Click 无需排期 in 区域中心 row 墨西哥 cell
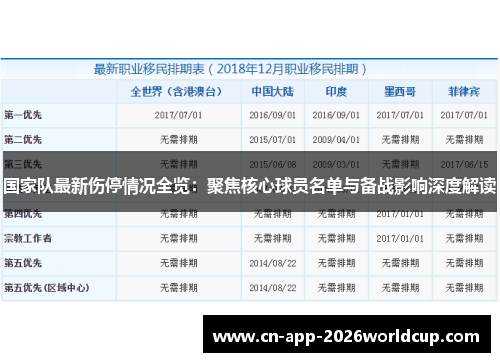Image resolution: width=500 pixels, height=362 pixels. coord(400,288)
